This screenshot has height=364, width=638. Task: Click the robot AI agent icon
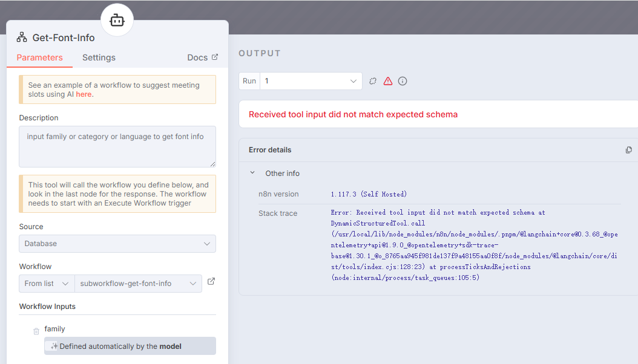point(117,21)
